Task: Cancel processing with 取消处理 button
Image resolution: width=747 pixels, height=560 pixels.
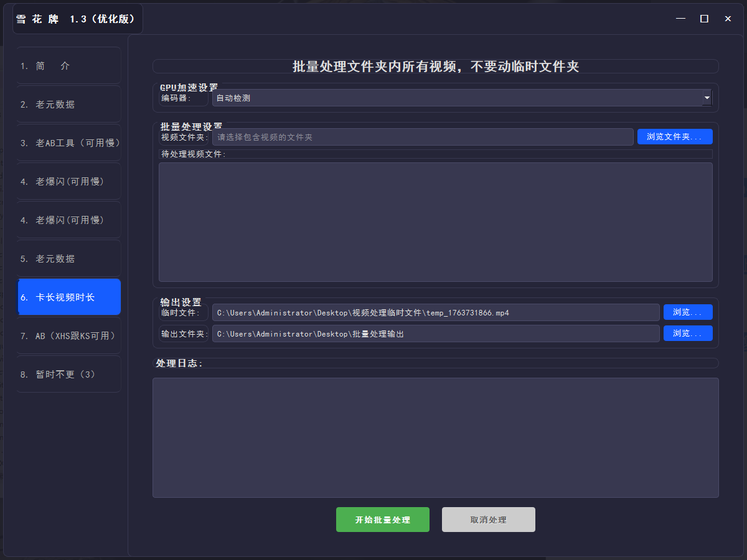Action: point(488,520)
